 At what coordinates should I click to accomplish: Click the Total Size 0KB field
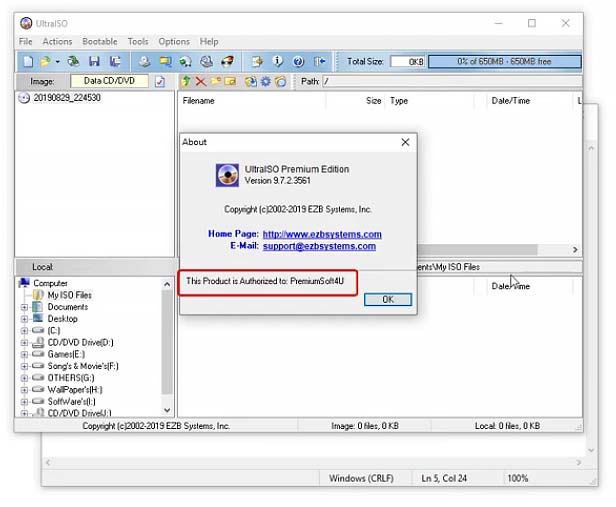coord(407,62)
